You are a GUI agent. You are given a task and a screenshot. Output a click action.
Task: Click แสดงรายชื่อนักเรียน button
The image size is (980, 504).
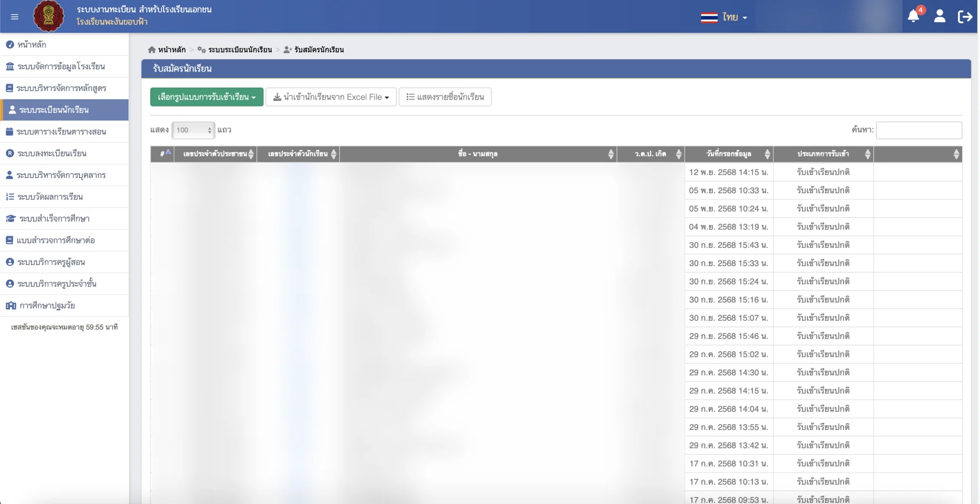[x=445, y=97]
